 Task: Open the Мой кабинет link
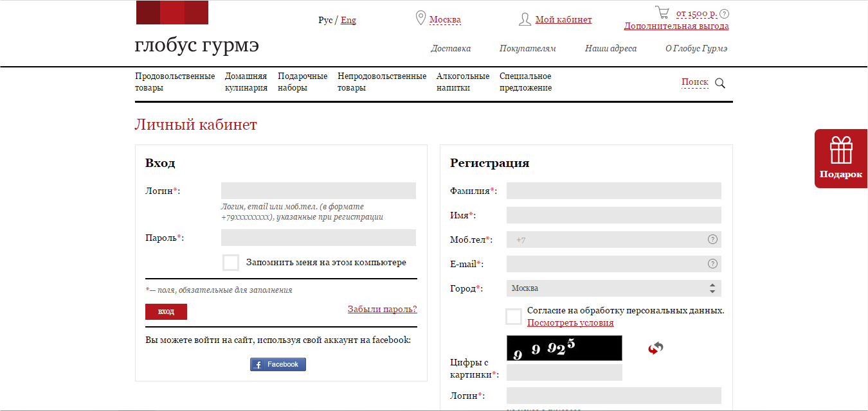point(564,19)
